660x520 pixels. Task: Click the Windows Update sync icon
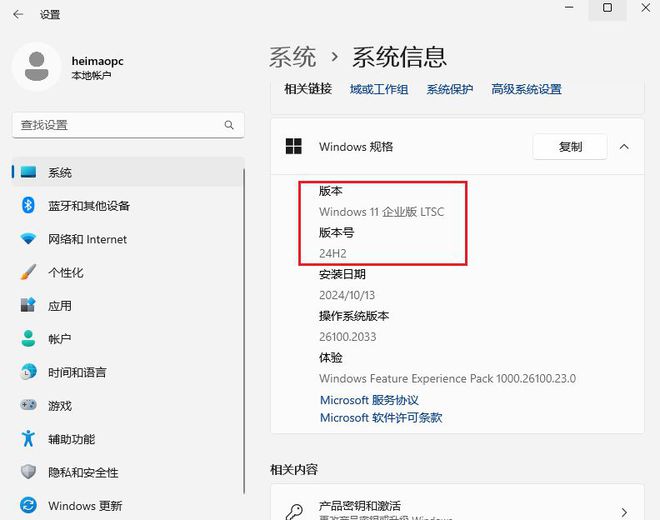[28, 505]
